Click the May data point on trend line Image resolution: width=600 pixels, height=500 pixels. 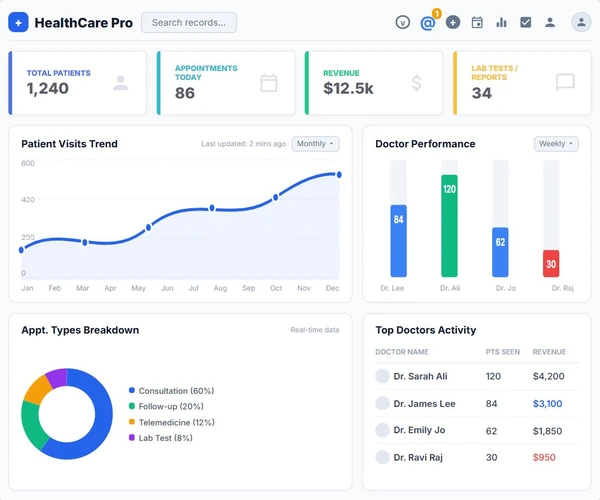(x=148, y=228)
